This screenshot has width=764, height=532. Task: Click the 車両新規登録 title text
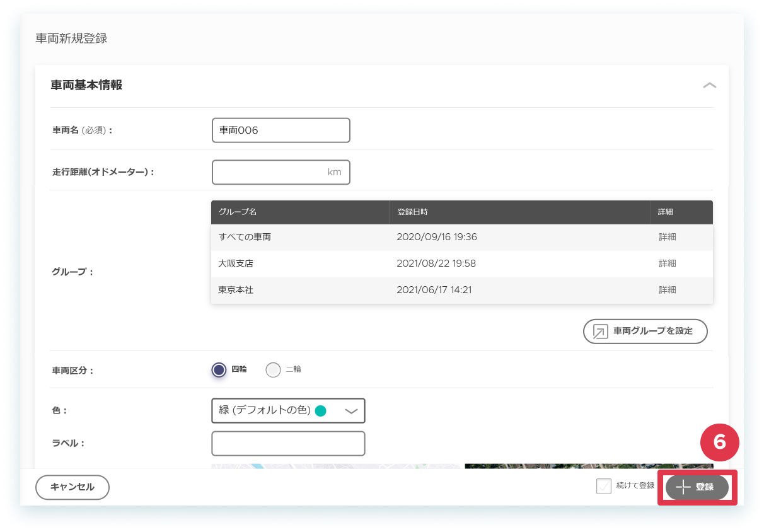click(x=71, y=38)
